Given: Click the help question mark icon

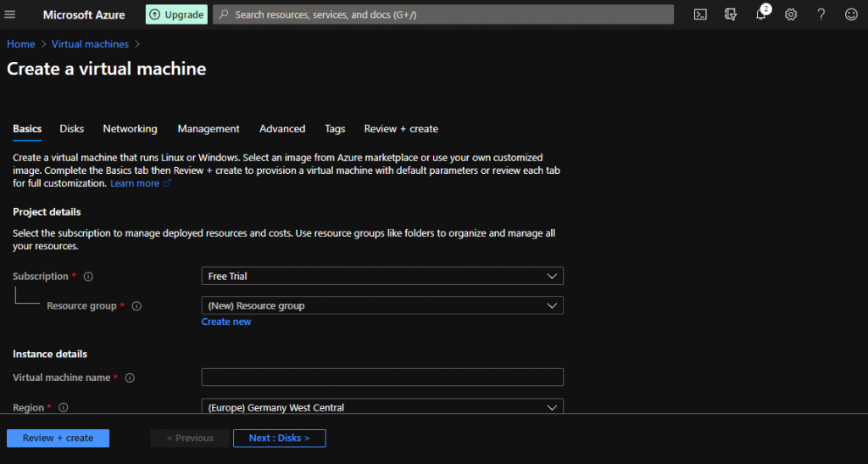Looking at the screenshot, I should [821, 14].
